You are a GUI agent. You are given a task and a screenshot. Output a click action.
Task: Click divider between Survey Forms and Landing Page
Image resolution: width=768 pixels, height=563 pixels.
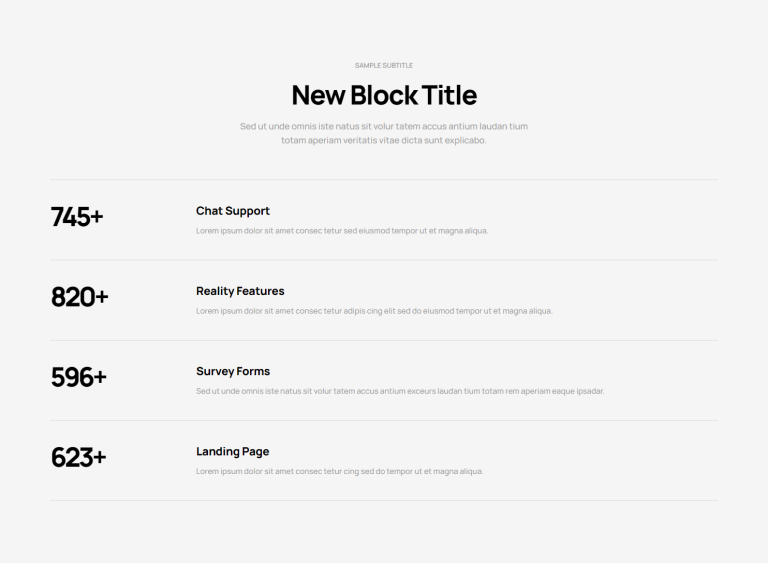(384, 420)
